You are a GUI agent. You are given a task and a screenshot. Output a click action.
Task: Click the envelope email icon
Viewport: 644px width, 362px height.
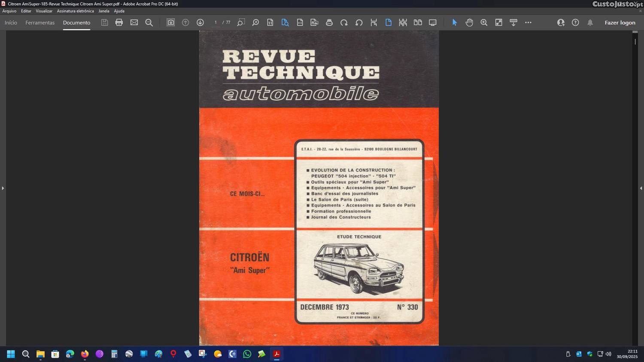(134, 22)
